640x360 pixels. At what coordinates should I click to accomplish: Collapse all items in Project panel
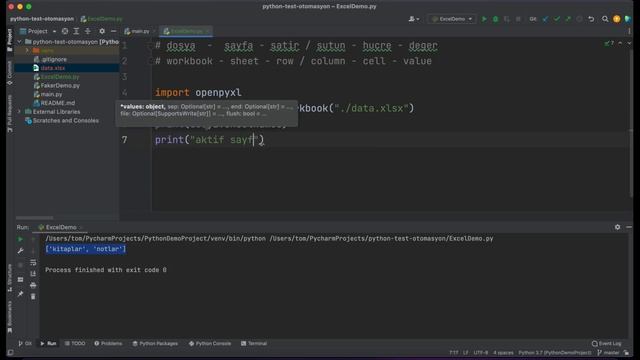[x=88, y=31]
